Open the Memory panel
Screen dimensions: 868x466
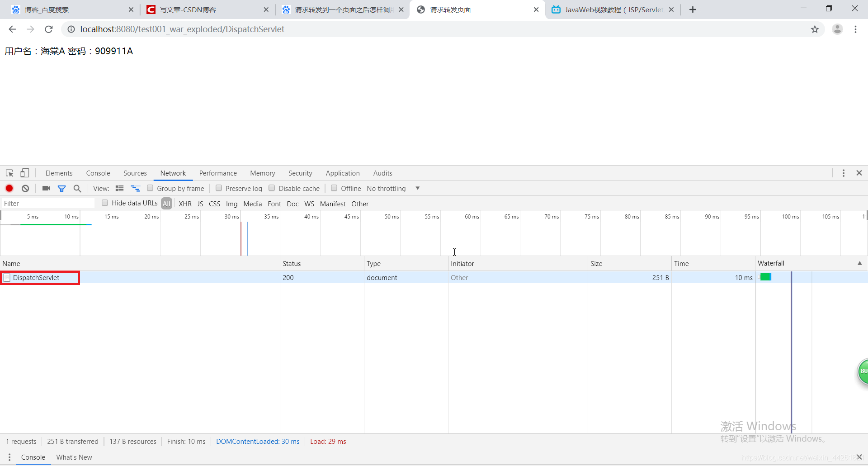tap(263, 173)
